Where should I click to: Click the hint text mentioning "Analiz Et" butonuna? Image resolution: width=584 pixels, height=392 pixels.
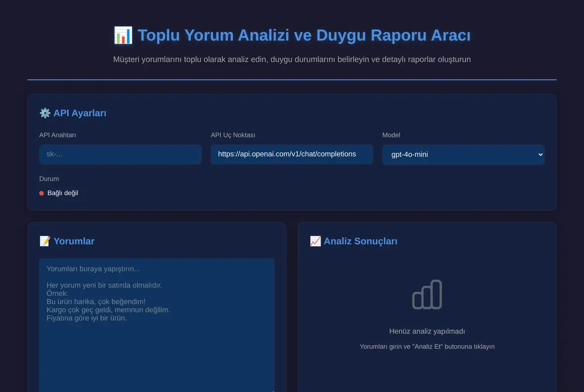tap(427, 347)
